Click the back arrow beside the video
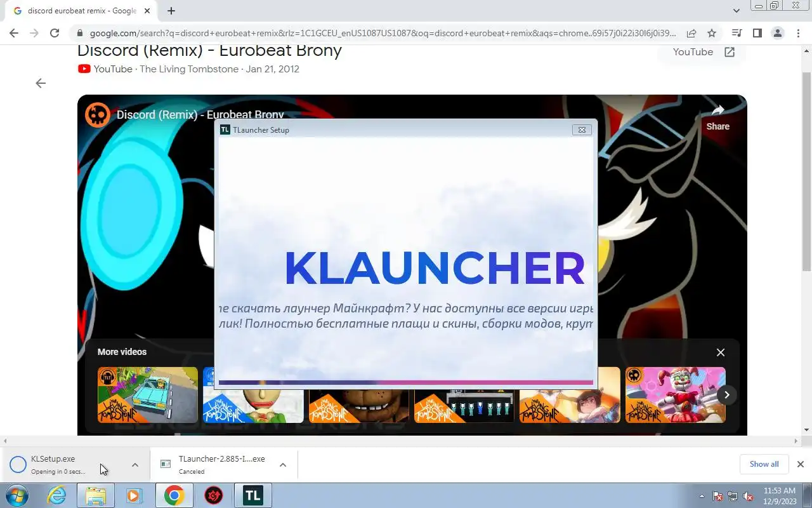 click(41, 83)
